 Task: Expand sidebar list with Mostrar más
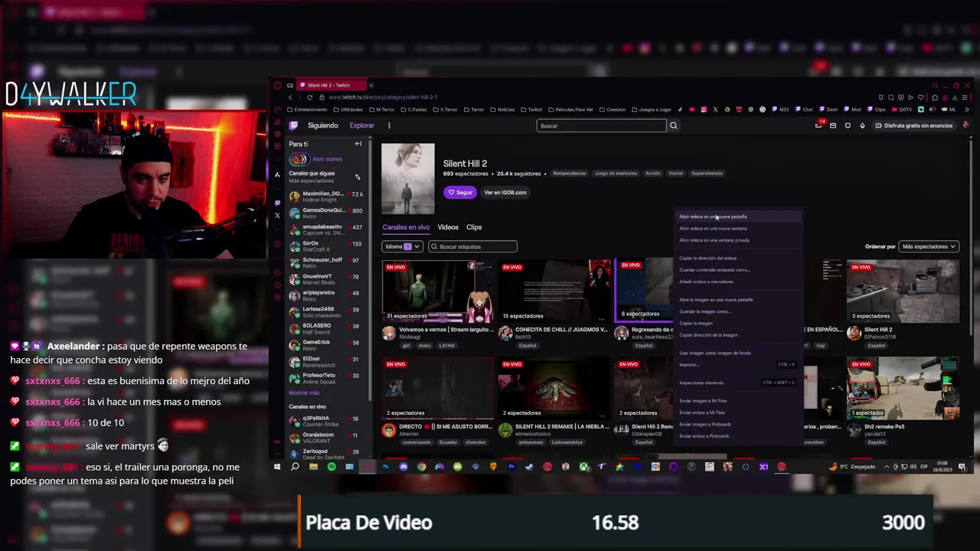coord(304,393)
